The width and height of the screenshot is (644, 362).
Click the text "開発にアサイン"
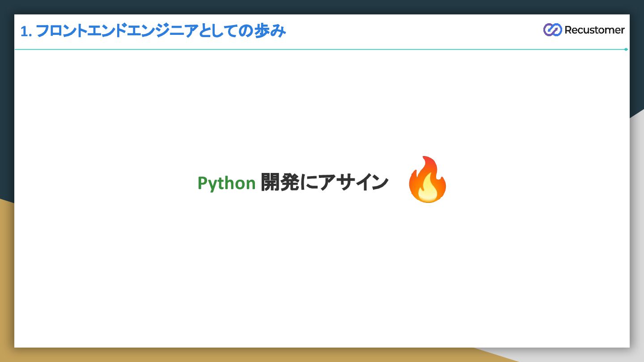coord(324,182)
